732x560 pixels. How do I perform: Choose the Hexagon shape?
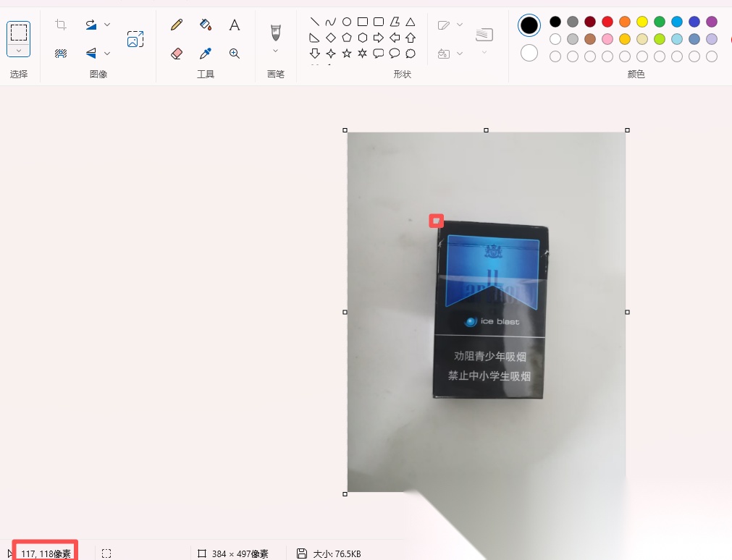pos(362,38)
